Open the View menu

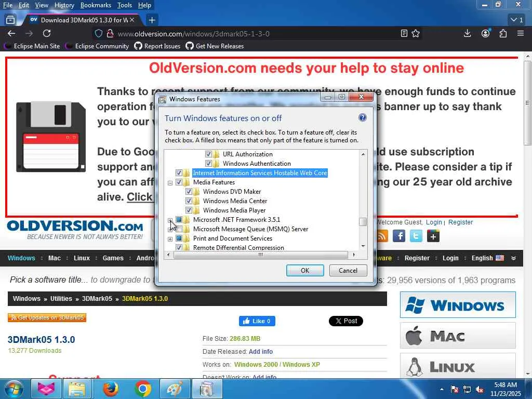(42, 5)
